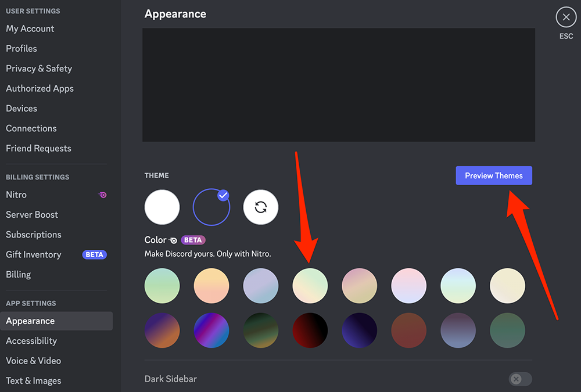Click the Nitro icon next to Color
The width and height of the screenshot is (581, 392).
tap(173, 240)
